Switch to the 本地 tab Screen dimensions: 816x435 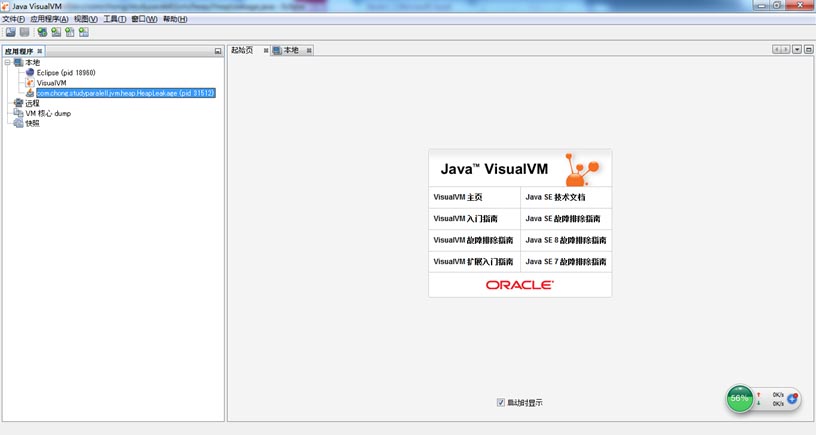290,50
